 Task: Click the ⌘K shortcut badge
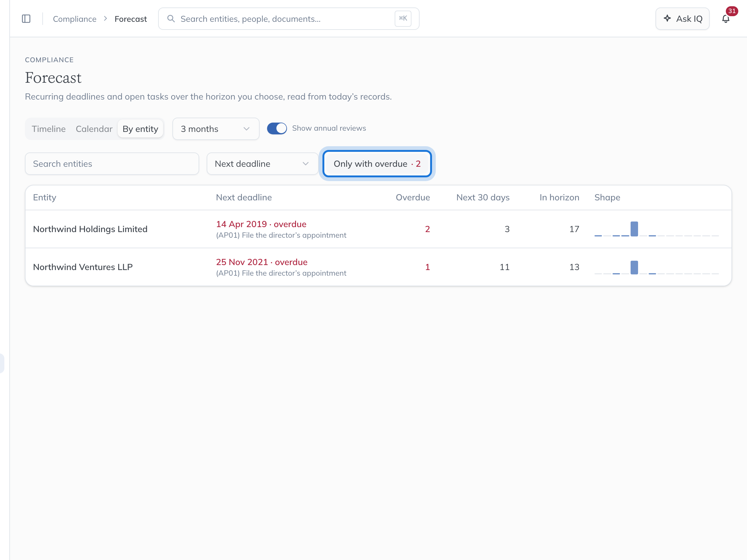(x=402, y=19)
